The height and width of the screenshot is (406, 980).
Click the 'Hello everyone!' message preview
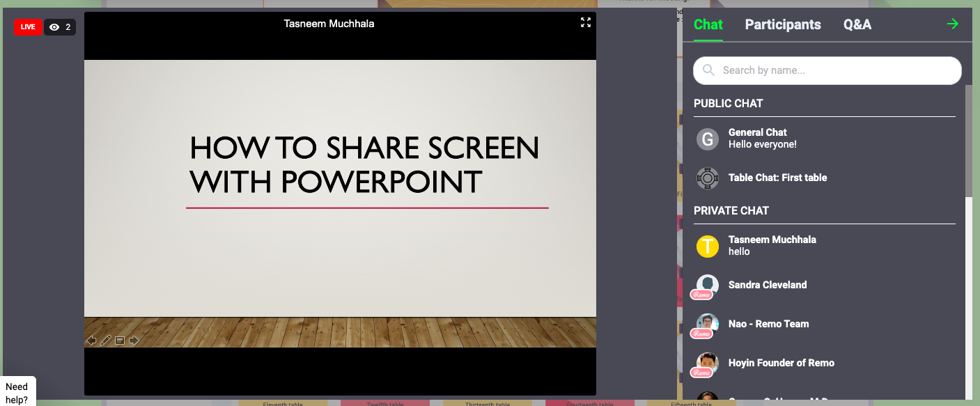[x=763, y=144]
